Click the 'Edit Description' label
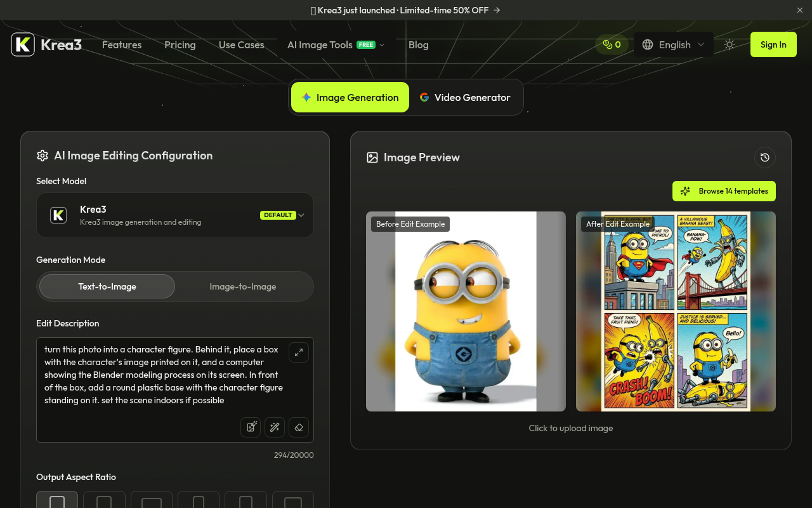The image size is (812, 508). tap(68, 323)
